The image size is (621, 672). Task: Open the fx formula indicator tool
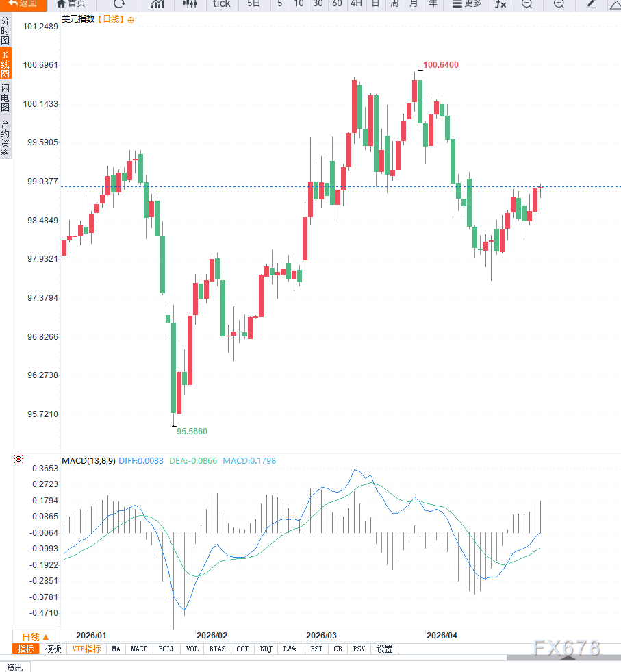[x=500, y=4]
